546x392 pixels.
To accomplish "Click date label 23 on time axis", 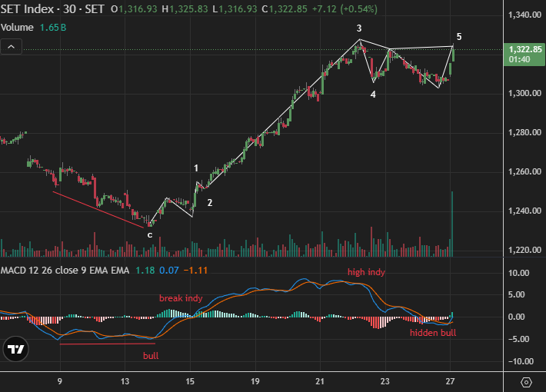I will (x=385, y=381).
